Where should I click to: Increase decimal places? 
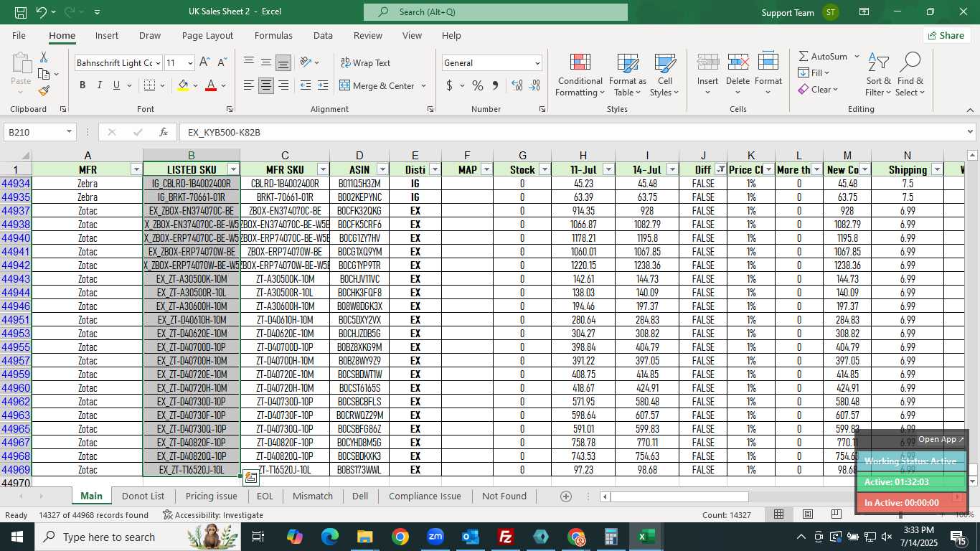tap(517, 85)
